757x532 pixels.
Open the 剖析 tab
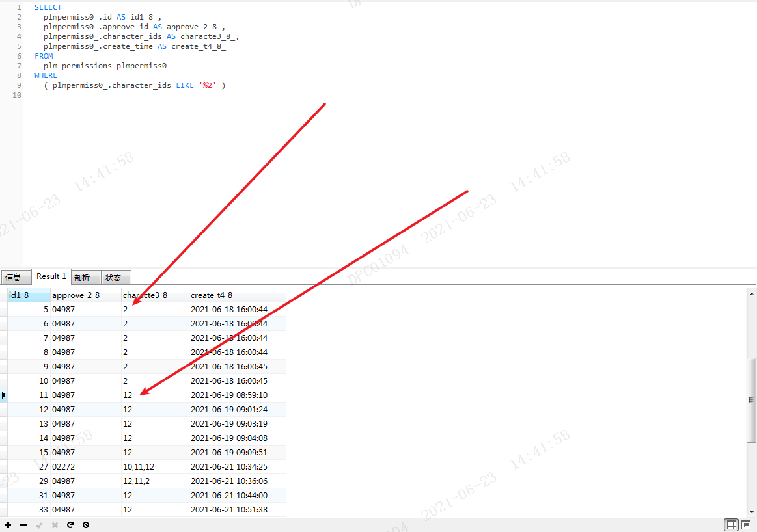click(86, 277)
